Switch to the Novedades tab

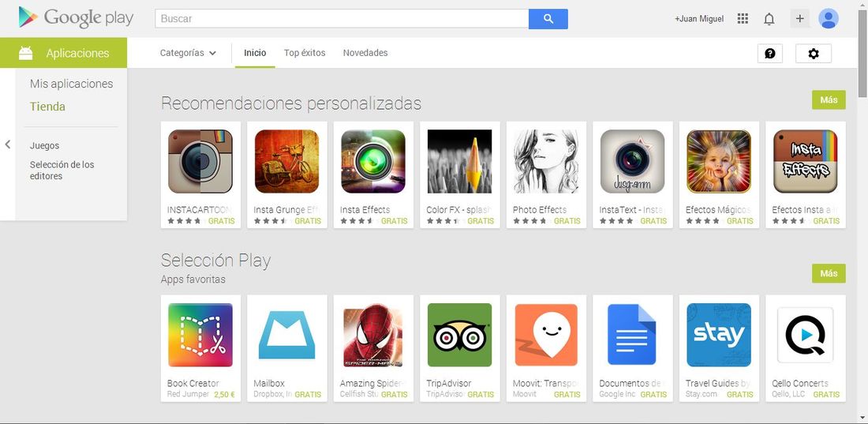[365, 53]
